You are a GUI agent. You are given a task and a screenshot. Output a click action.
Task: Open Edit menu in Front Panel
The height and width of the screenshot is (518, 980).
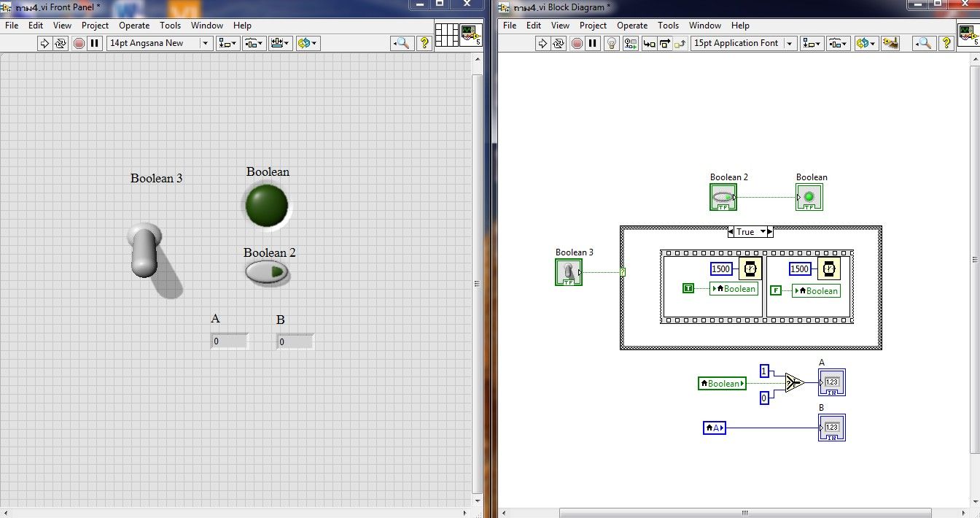[36, 25]
